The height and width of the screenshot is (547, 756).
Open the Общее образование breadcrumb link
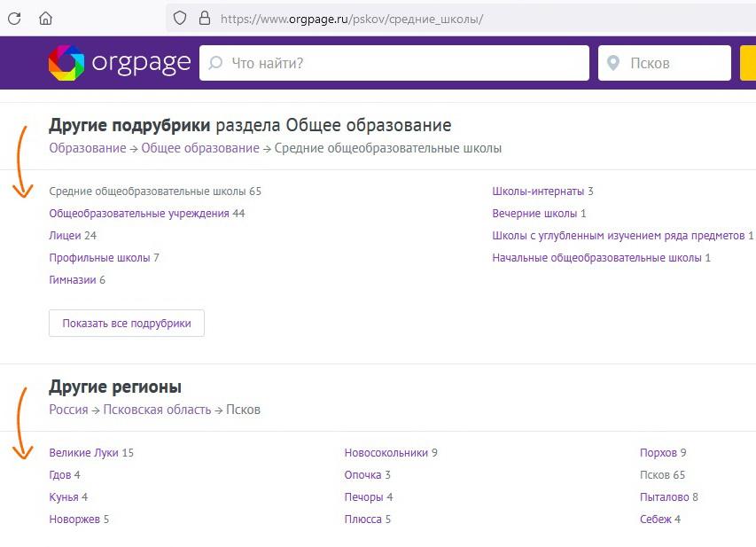(200, 148)
